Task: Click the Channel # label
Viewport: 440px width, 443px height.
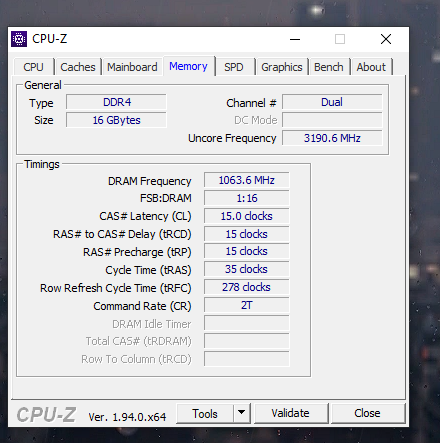Action: pos(251,103)
